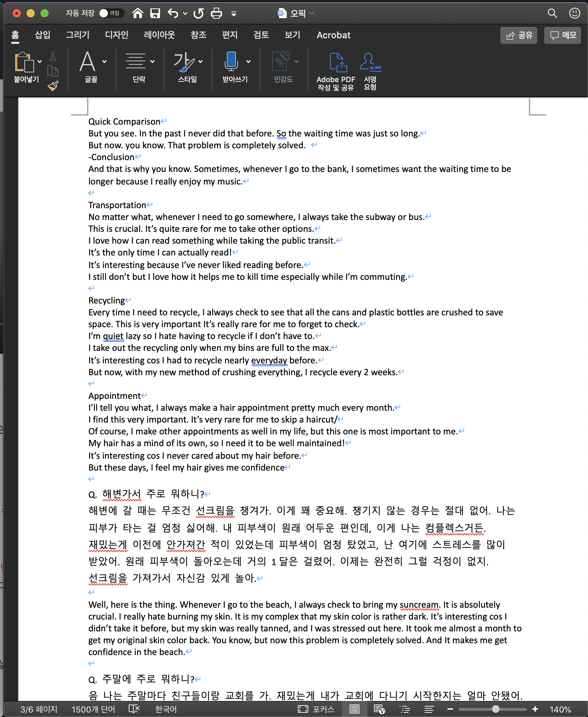Expand the Font group arrow

(104, 62)
